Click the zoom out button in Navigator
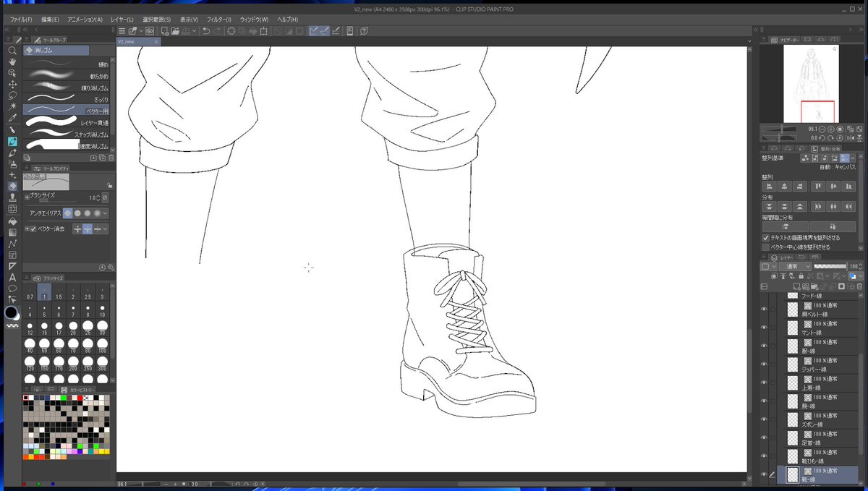 [822, 129]
